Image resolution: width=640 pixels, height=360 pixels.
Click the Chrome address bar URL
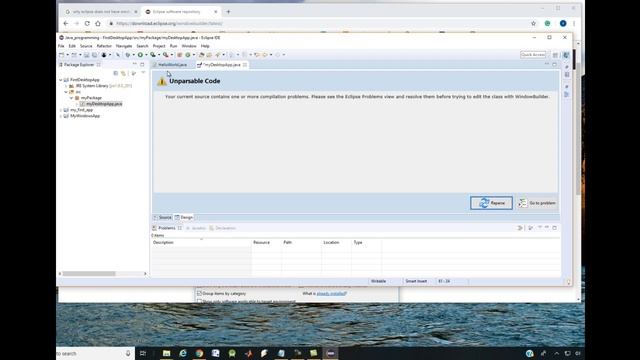pyautogui.click(x=169, y=24)
